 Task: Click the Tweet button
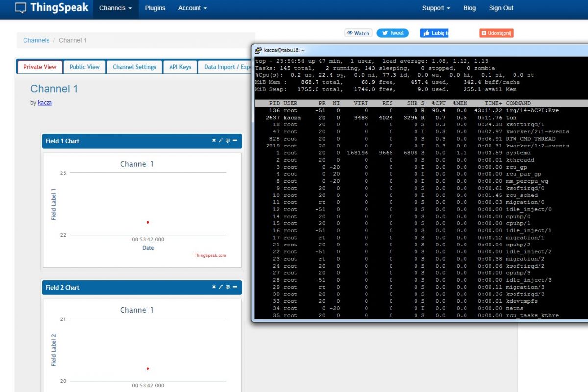pos(392,33)
